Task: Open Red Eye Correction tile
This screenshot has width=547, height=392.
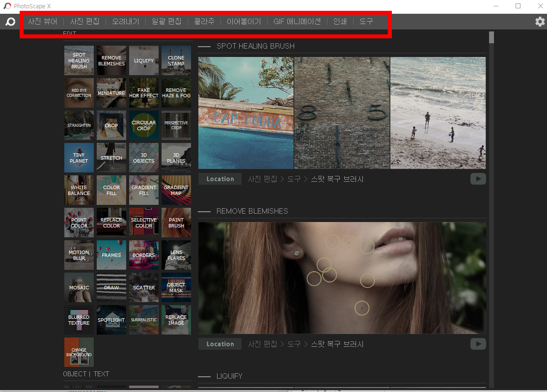Action: pos(79,93)
